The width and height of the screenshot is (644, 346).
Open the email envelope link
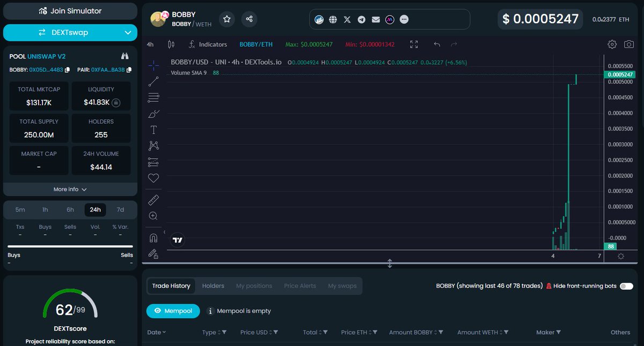tap(376, 19)
